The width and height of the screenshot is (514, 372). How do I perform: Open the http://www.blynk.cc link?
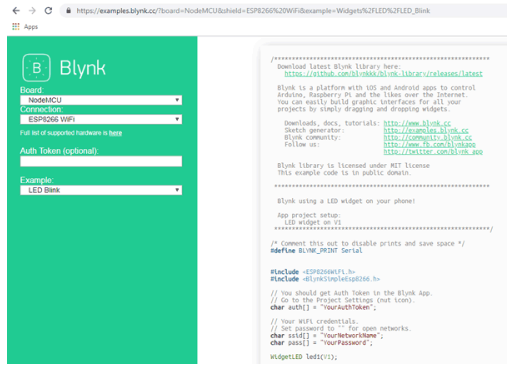(417, 123)
